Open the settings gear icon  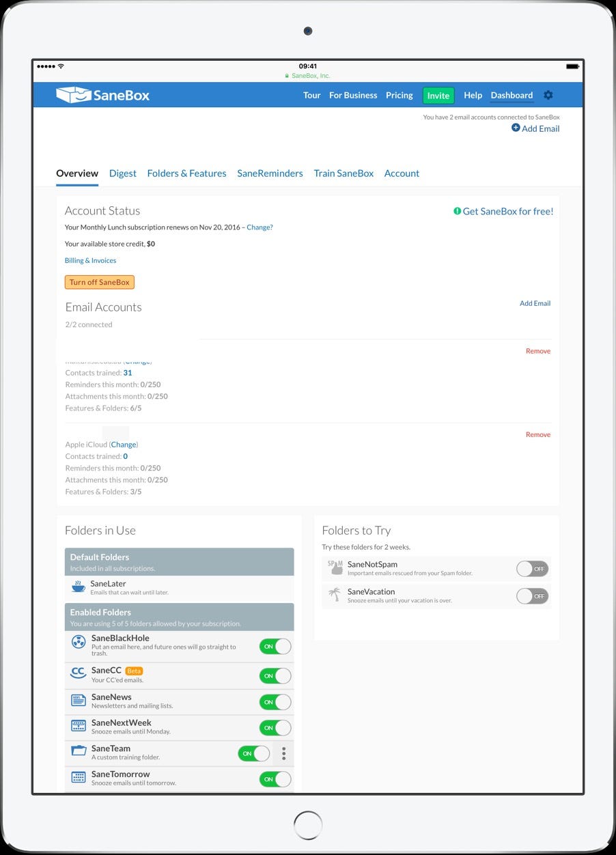pyautogui.click(x=548, y=95)
